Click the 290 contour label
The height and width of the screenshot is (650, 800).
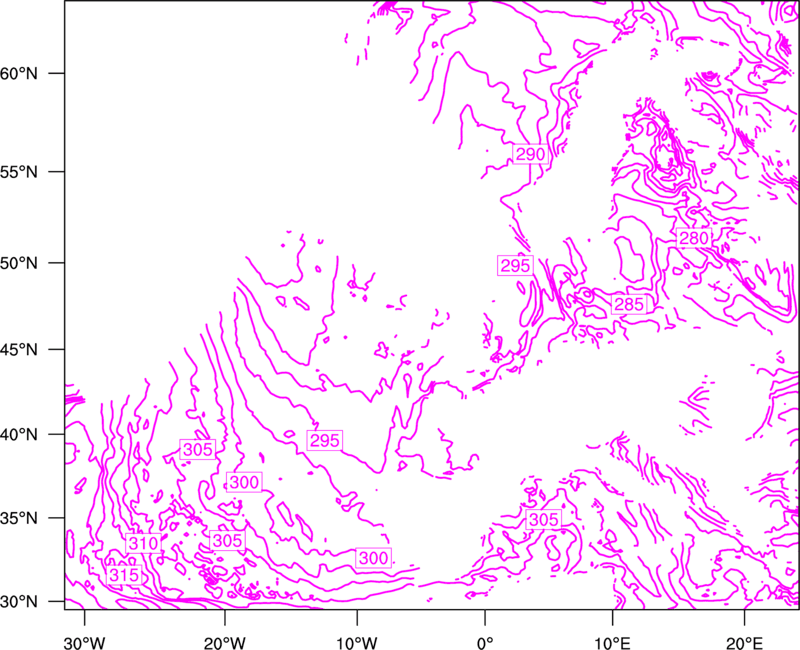tap(531, 154)
